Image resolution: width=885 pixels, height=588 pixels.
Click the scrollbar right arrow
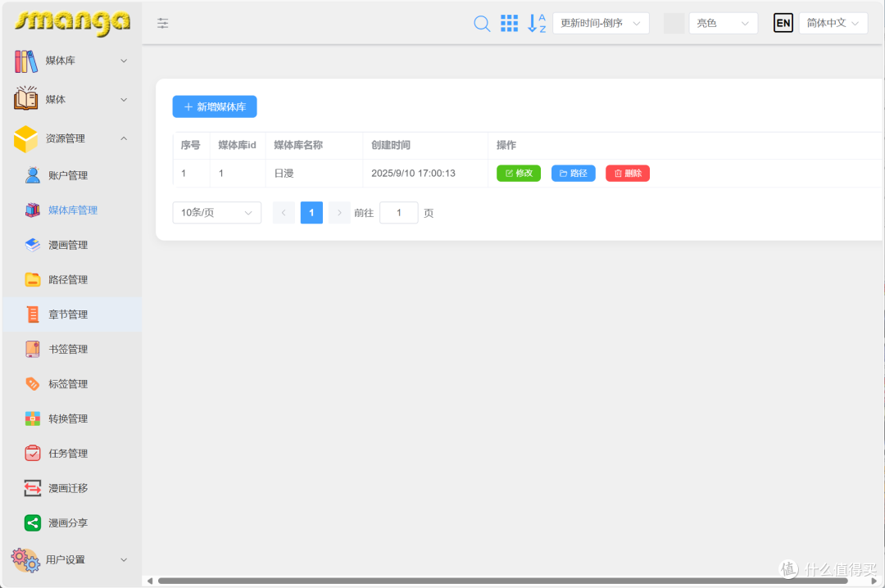[874, 581]
